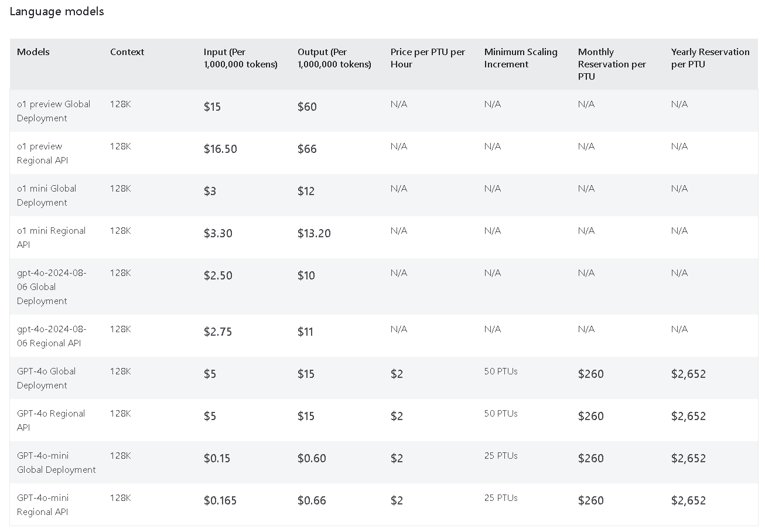The image size is (765, 532).
Task: Click the Monthly Reservation per PTU header
Action: pyautogui.click(x=612, y=64)
